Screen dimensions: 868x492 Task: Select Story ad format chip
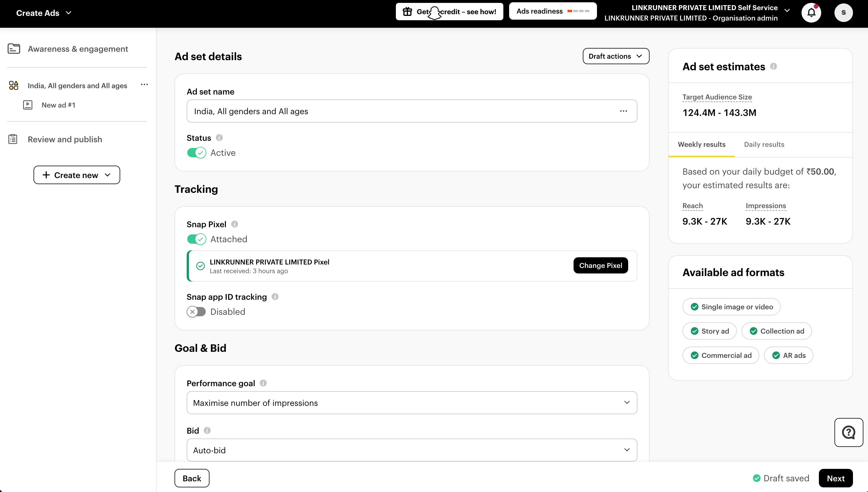(709, 331)
